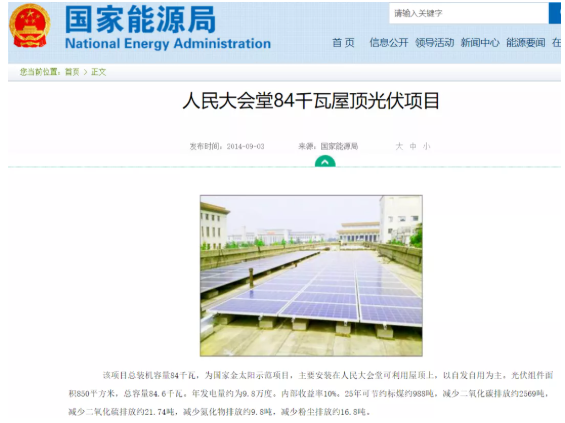Open 能源要闻 navigation item
565x423 pixels.
click(x=526, y=43)
